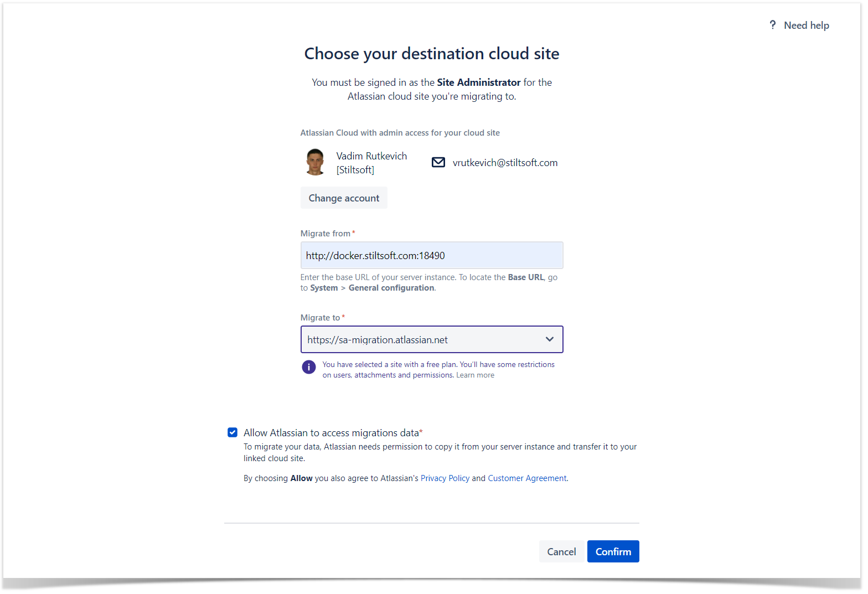Viewport: 868px width, 594px height.
Task: Click the email envelope icon
Action: 438,162
